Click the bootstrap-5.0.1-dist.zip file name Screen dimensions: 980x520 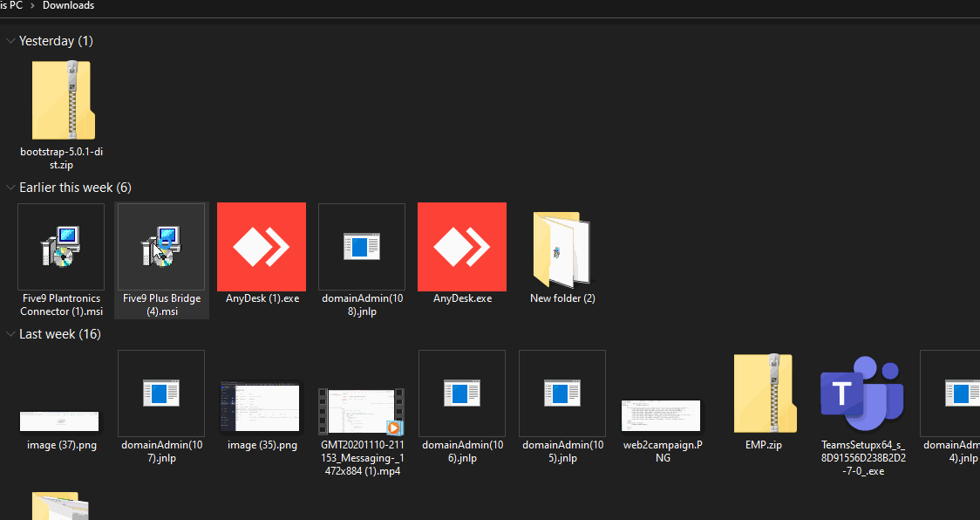tap(61, 158)
